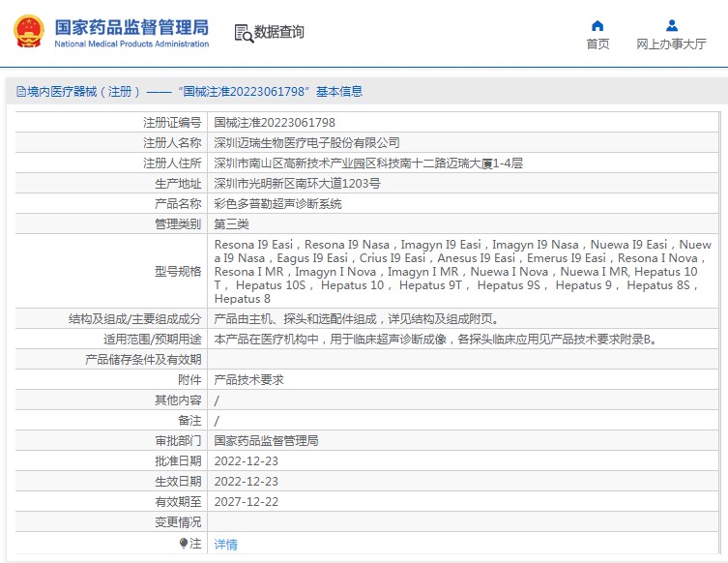728x563 pixels.
Task: Select 彩色多普勒超声诊断系统 product name
Action: tap(277, 204)
